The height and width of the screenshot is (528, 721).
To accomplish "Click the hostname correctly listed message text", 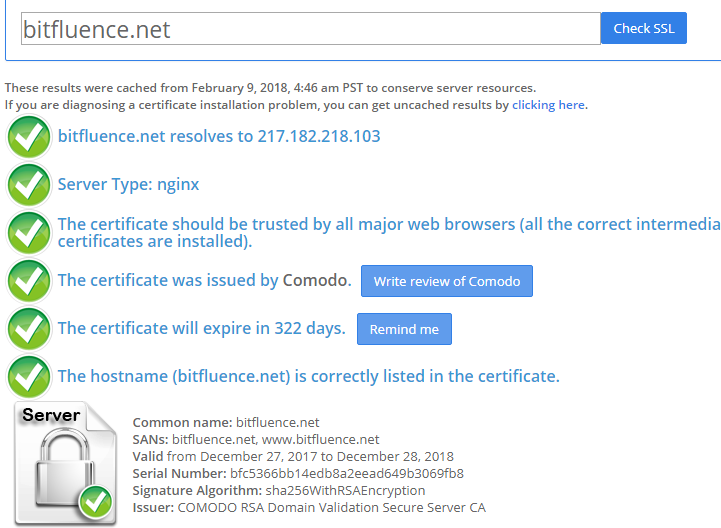I will 308,377.
